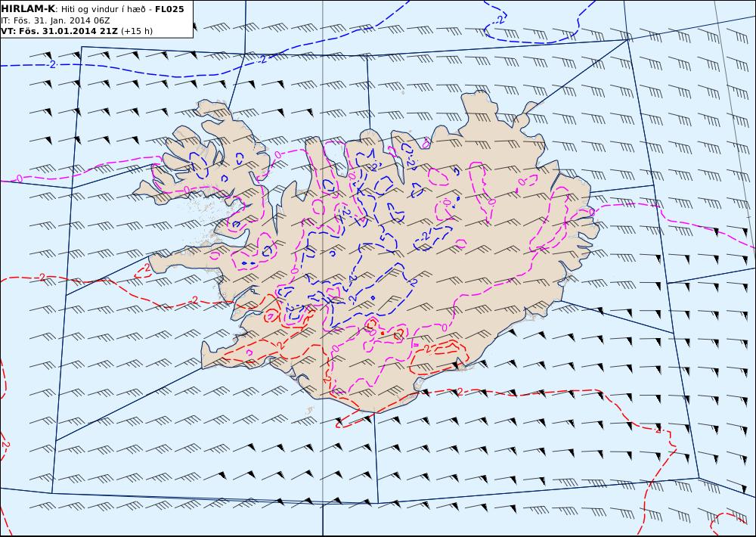Click the 'IT: Fös. 31. Jan. 2014 06Z' line

[55, 20]
